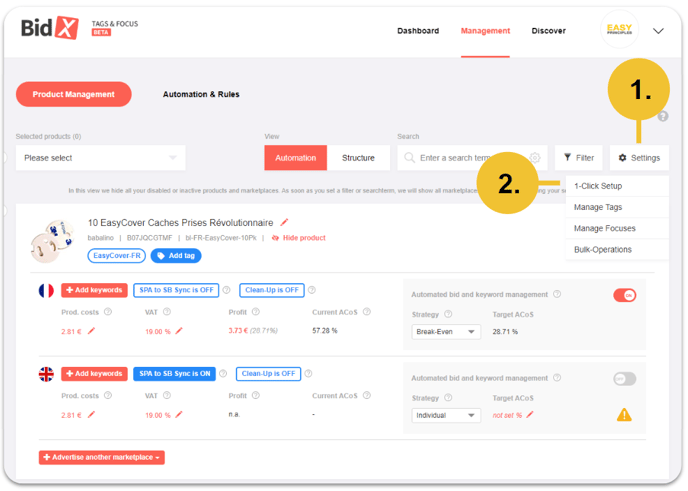Toggle SPA to SB Sync OFF for France
Viewport: 688px width, 491px height.
176,290
